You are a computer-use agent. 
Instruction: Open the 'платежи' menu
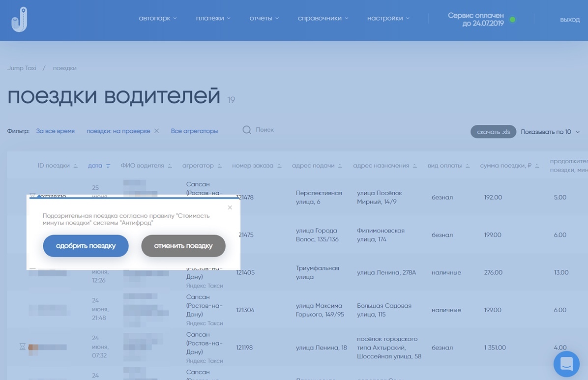(x=213, y=18)
